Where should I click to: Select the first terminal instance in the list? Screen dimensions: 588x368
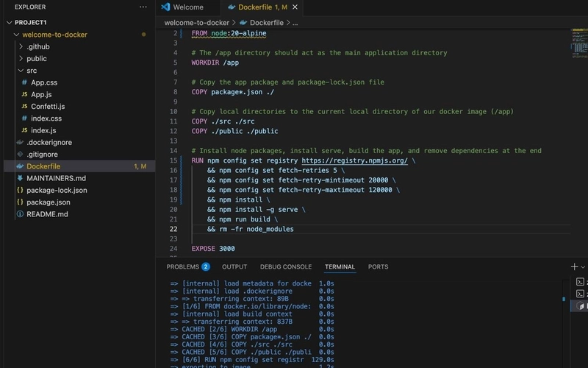click(x=580, y=282)
